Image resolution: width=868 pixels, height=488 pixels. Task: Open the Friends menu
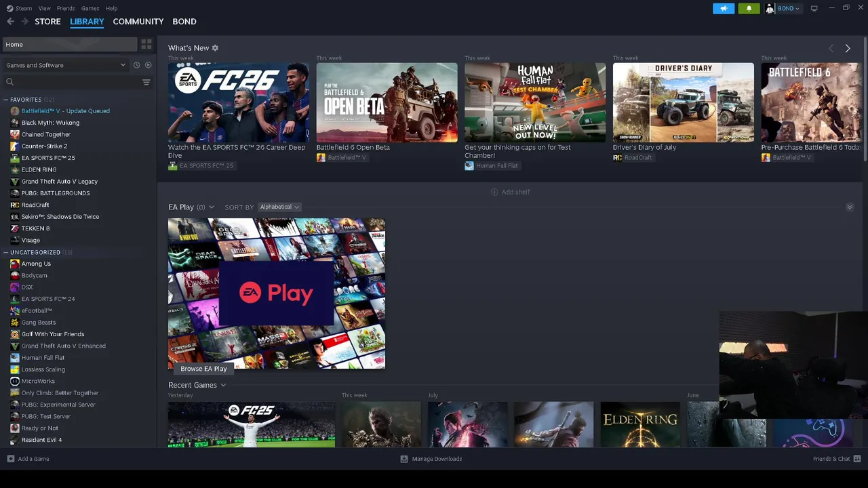click(x=66, y=8)
